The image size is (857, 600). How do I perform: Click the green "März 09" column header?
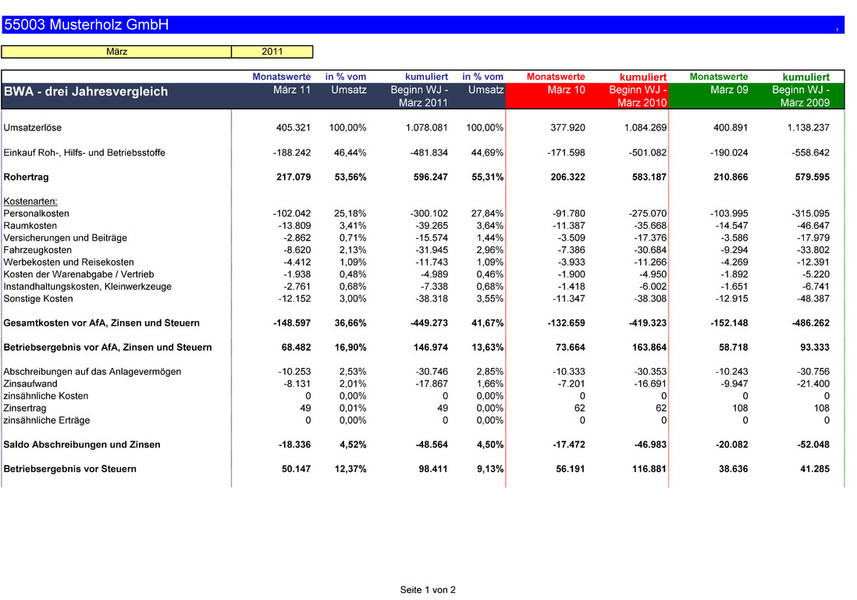[729, 90]
